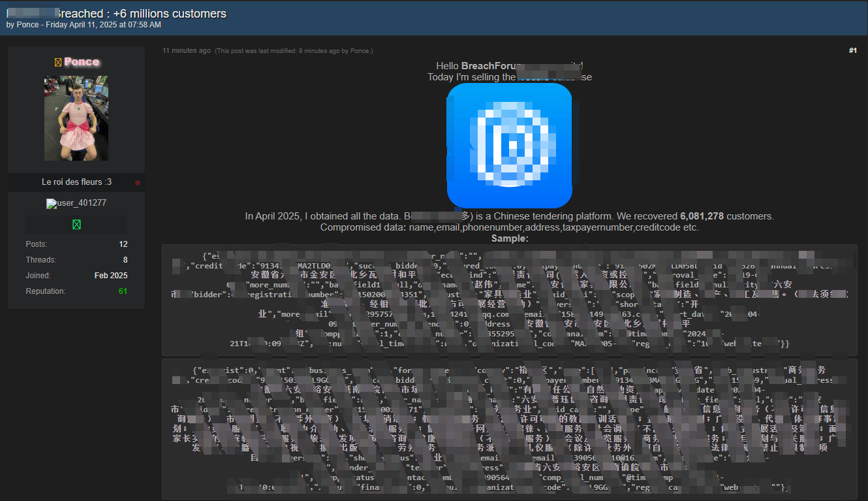The width and height of the screenshot is (868, 501).
Task: Click the first sample code block
Action: click(510, 300)
